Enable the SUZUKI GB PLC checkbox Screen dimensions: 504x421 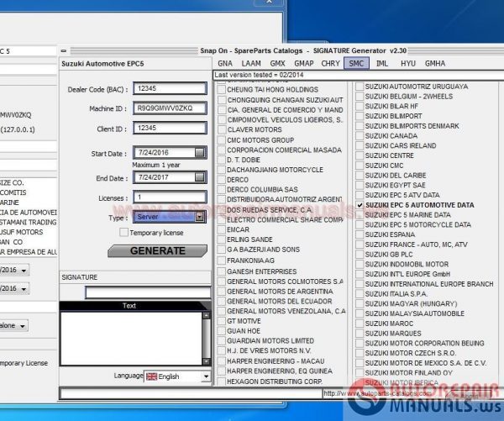coord(360,254)
